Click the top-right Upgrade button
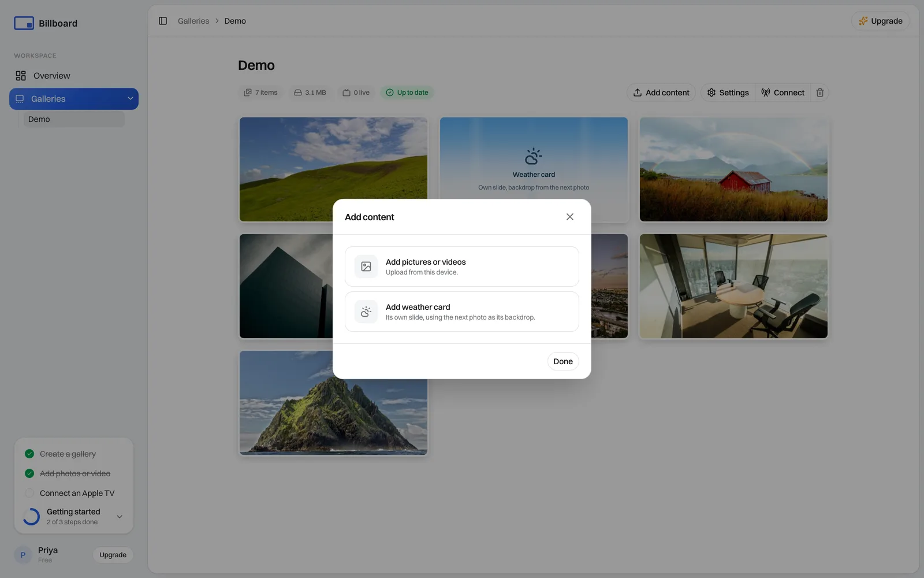Image resolution: width=924 pixels, height=578 pixels. point(880,21)
